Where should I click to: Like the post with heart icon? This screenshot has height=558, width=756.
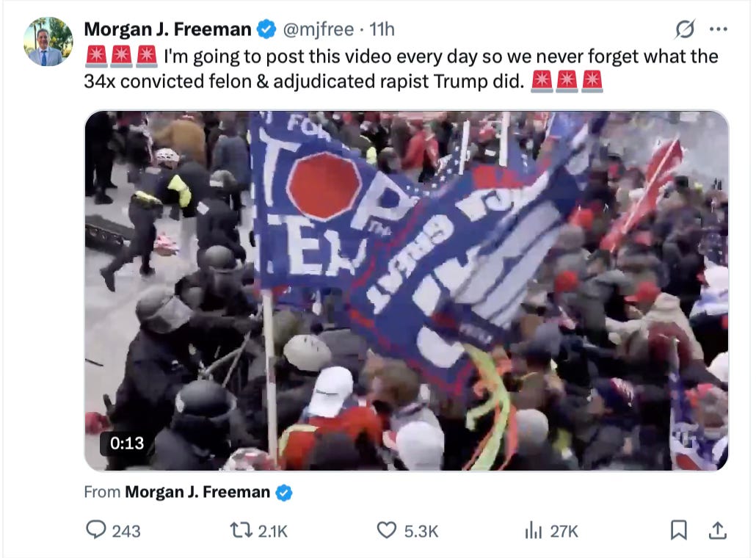pyautogui.click(x=386, y=531)
